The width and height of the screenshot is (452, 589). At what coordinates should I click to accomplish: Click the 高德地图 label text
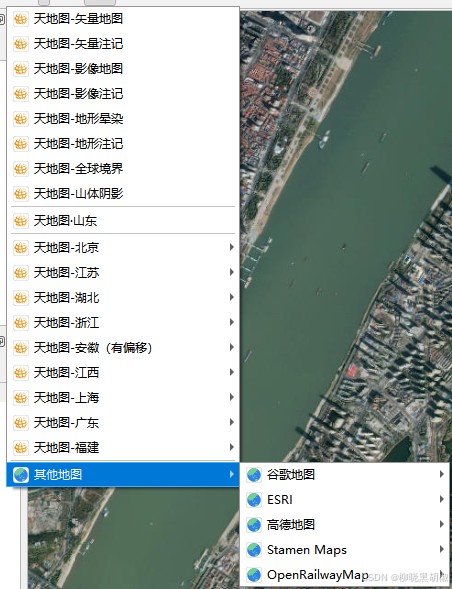(x=291, y=525)
